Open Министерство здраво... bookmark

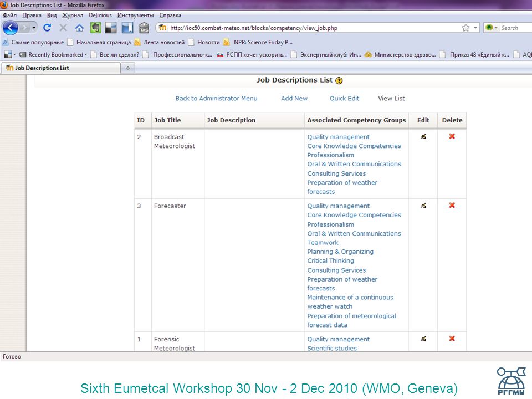(400, 55)
